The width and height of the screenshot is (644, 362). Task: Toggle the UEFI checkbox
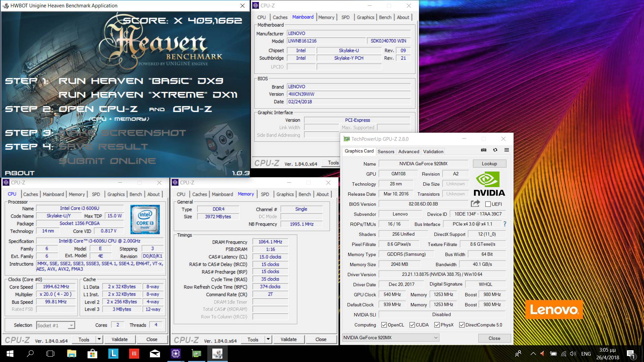(x=488, y=204)
